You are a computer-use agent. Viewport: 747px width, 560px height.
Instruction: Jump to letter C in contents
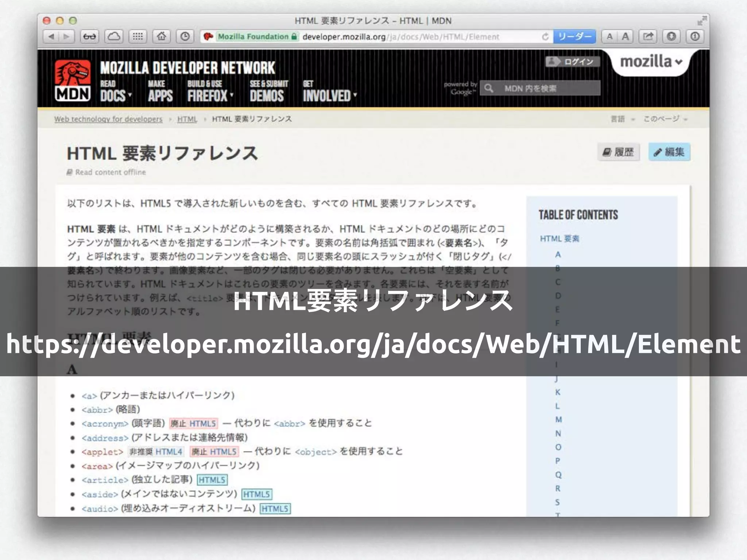558,282
